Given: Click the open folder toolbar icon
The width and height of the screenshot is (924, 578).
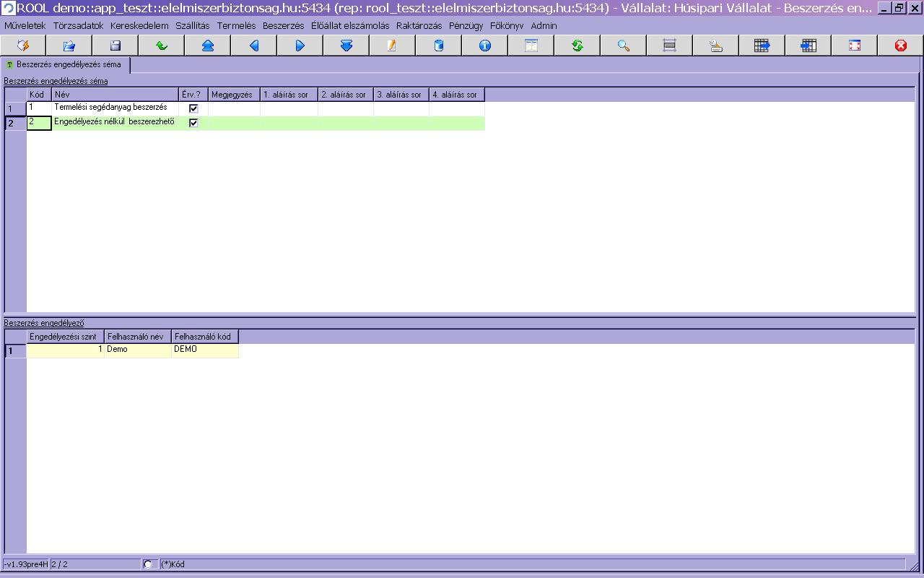Looking at the screenshot, I should pyautogui.click(x=69, y=46).
